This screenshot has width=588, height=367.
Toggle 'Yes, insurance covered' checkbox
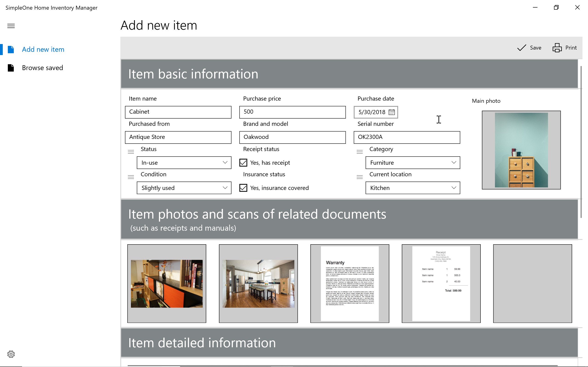point(243,188)
